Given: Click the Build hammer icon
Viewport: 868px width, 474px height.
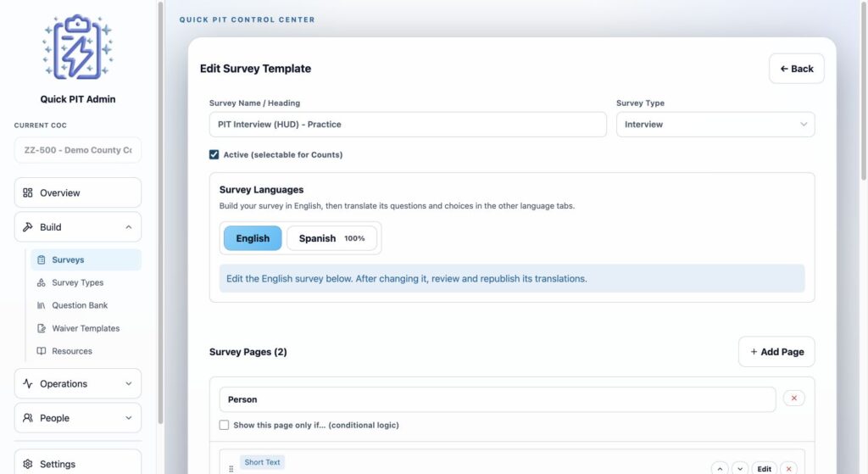Looking at the screenshot, I should [28, 227].
